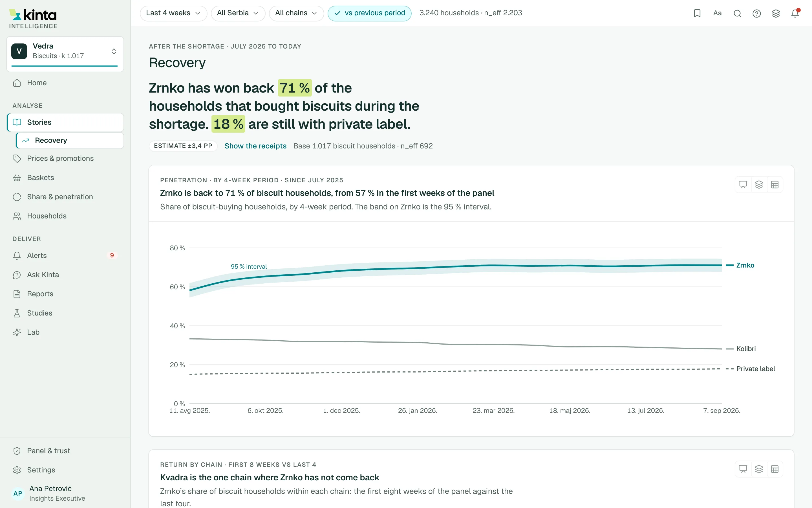
Task: Click the Settings gear icon
Action: [17, 470]
